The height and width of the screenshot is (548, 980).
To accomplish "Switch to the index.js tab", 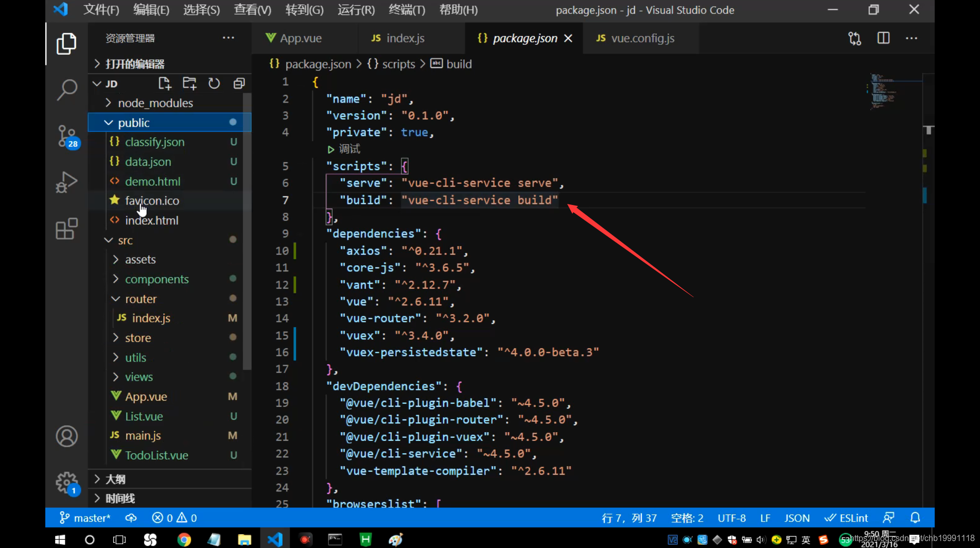I will click(411, 38).
